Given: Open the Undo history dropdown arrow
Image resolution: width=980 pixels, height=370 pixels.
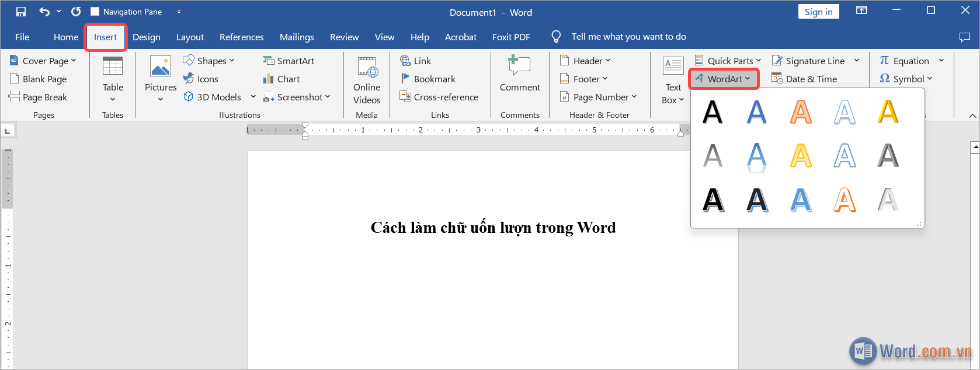Looking at the screenshot, I should (x=59, y=12).
